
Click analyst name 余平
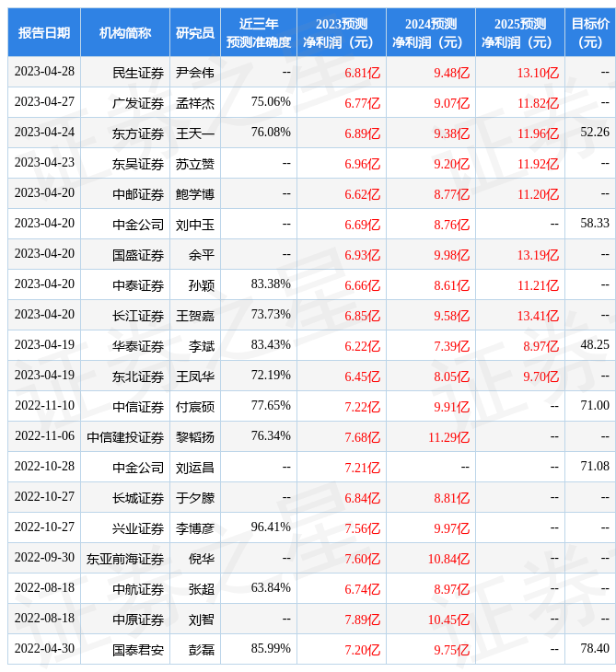pos(202,255)
